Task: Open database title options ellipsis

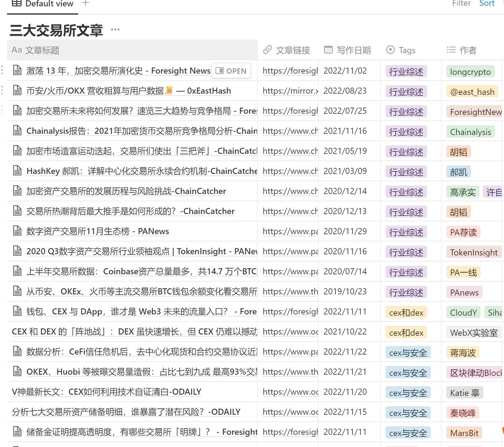Action: click(x=115, y=29)
